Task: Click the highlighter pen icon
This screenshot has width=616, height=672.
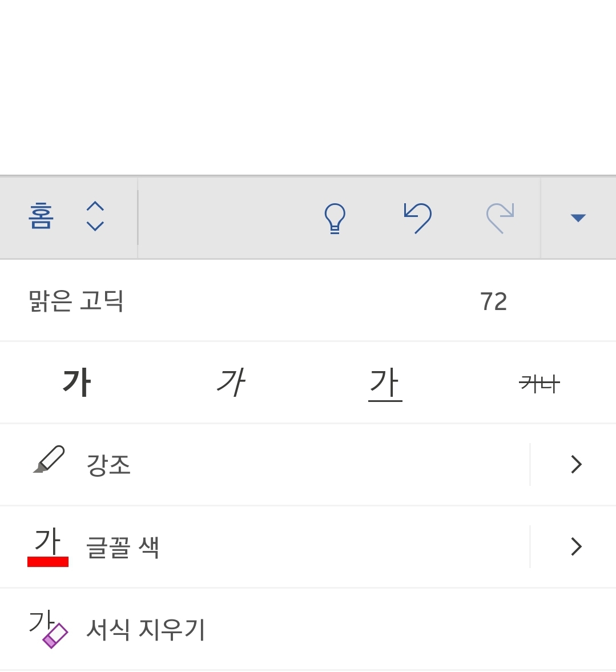Action: click(49, 460)
